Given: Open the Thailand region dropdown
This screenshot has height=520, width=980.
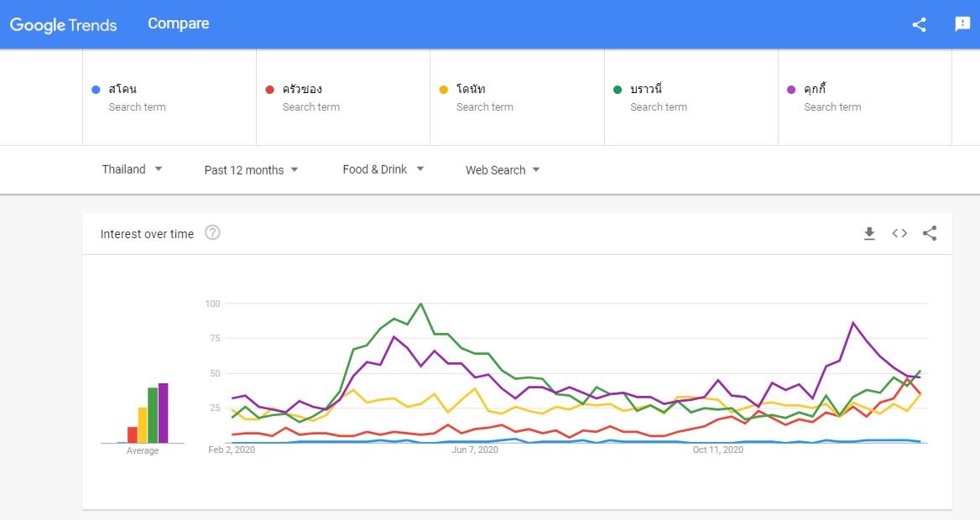Looking at the screenshot, I should click(133, 169).
